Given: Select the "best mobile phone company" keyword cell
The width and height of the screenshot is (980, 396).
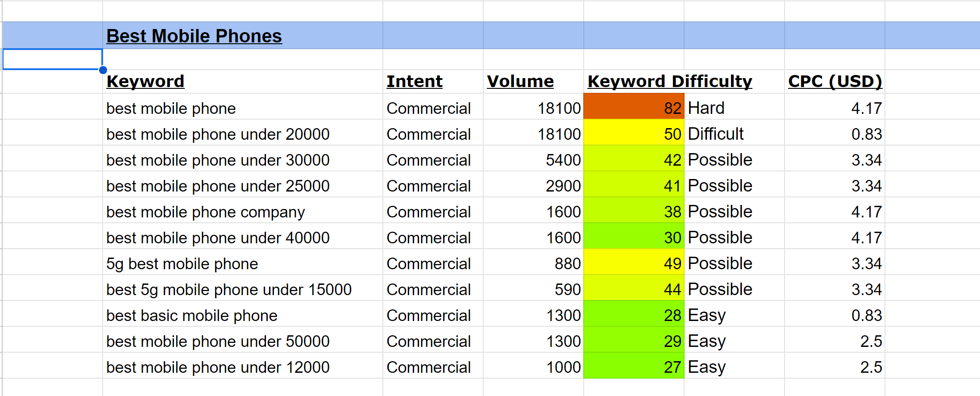Looking at the screenshot, I should pos(205,212).
